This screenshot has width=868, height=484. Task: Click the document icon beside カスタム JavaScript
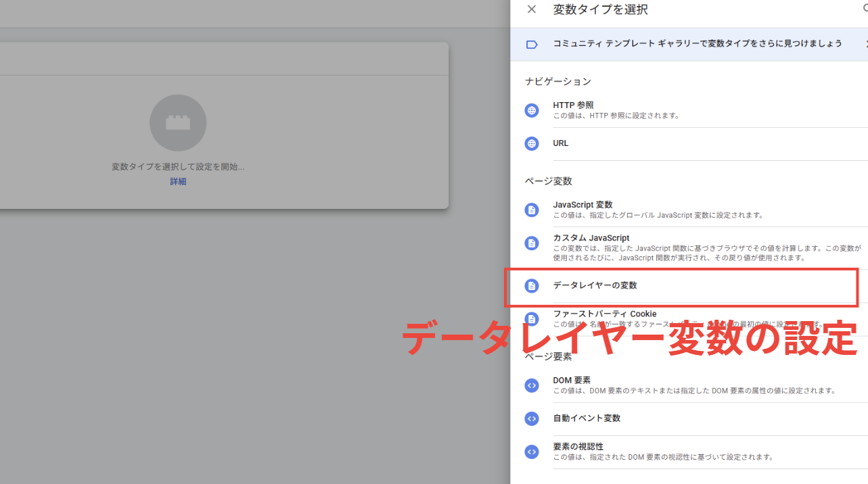[532, 243]
